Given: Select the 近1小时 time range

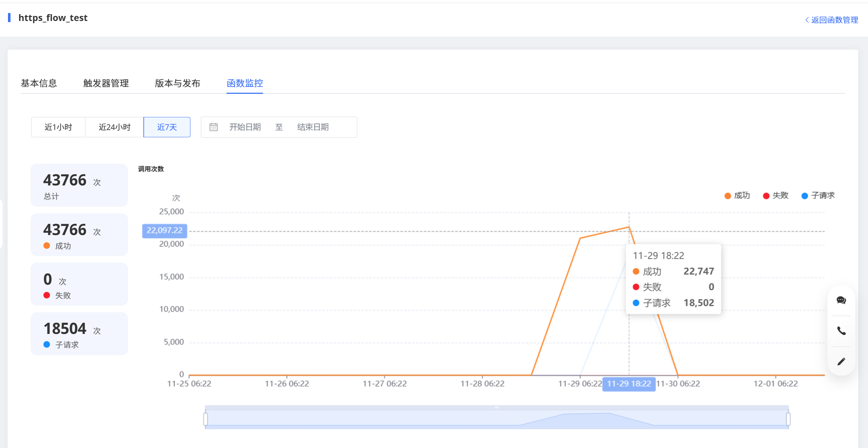Looking at the screenshot, I should (58, 127).
